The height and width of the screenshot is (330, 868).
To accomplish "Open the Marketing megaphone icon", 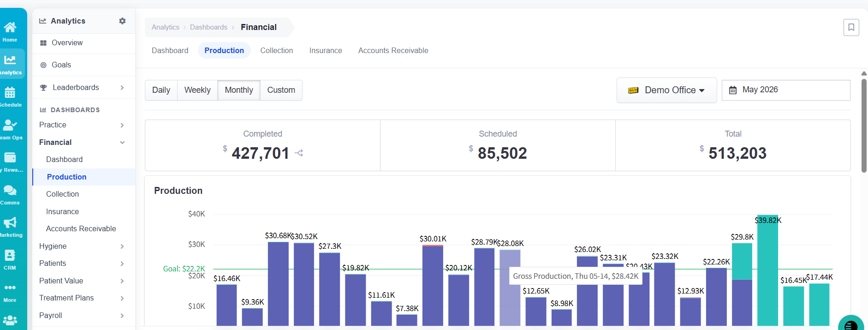I will [10, 222].
